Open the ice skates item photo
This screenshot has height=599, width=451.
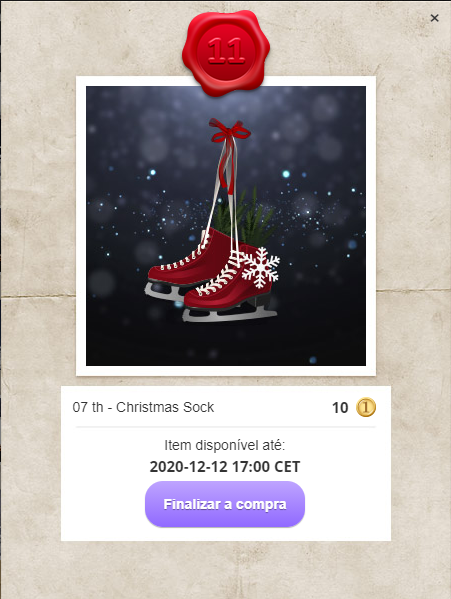coord(226,226)
